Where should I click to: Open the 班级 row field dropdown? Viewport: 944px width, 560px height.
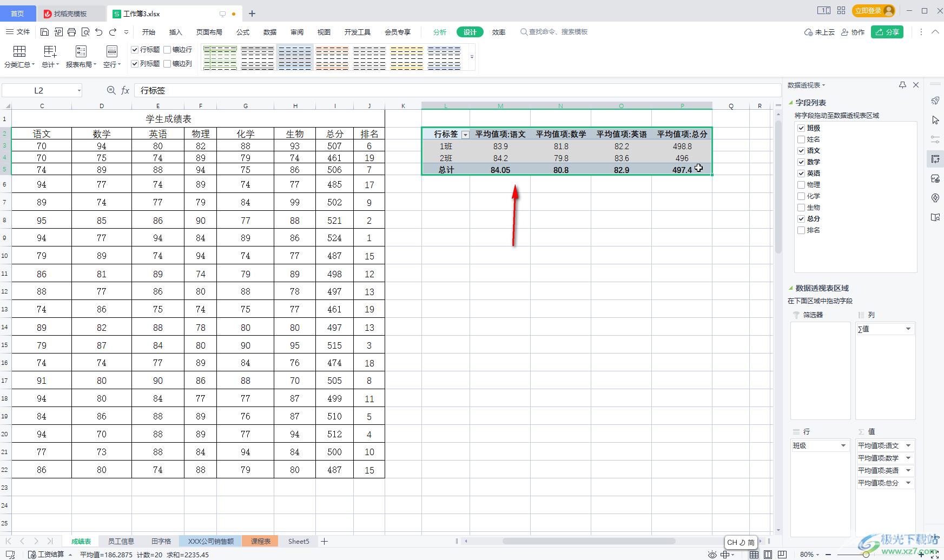[843, 445]
